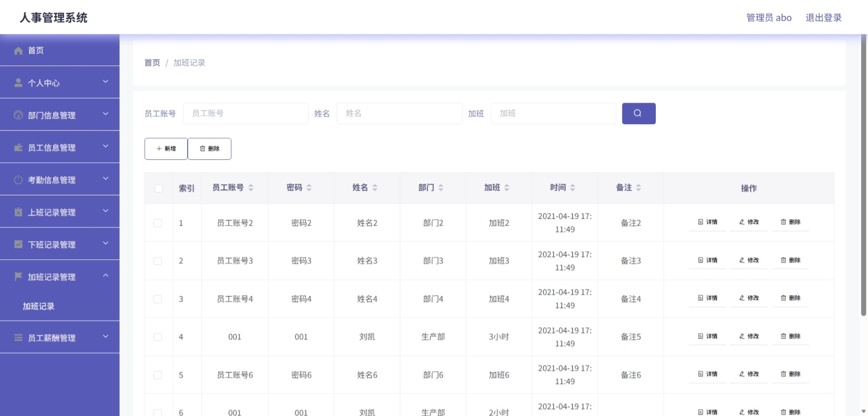The image size is (868, 416).
Task: Check the box for row index 4
Action: [x=158, y=337]
